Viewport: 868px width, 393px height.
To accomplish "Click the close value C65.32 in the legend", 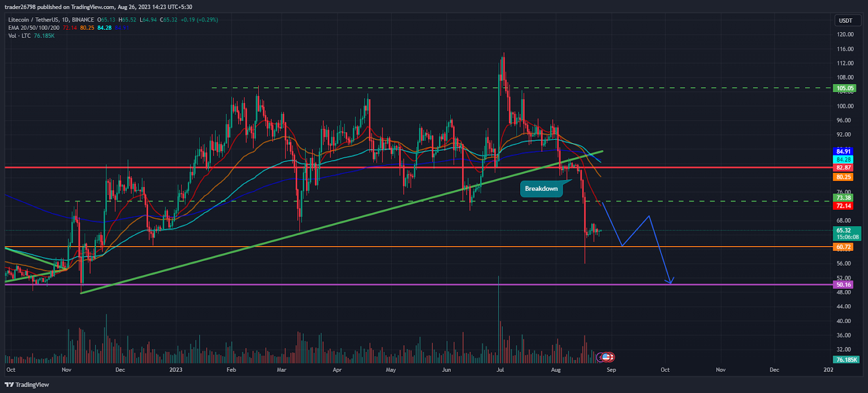I will (169, 20).
